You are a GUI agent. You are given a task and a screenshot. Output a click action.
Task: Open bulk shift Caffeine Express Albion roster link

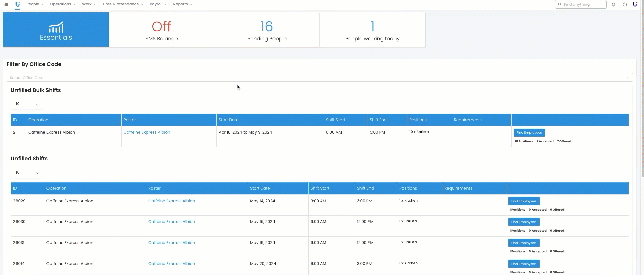click(x=147, y=132)
